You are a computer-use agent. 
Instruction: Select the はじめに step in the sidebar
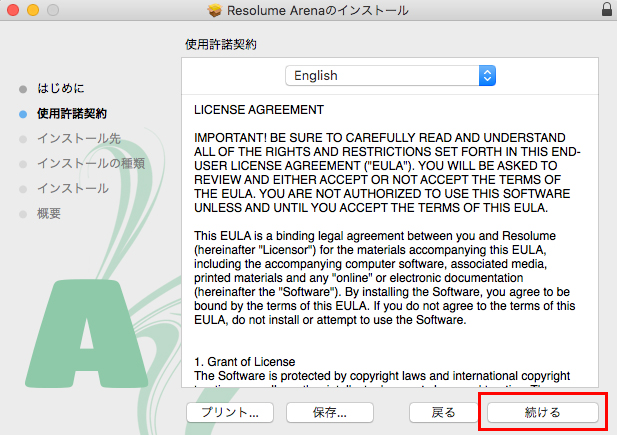61,89
